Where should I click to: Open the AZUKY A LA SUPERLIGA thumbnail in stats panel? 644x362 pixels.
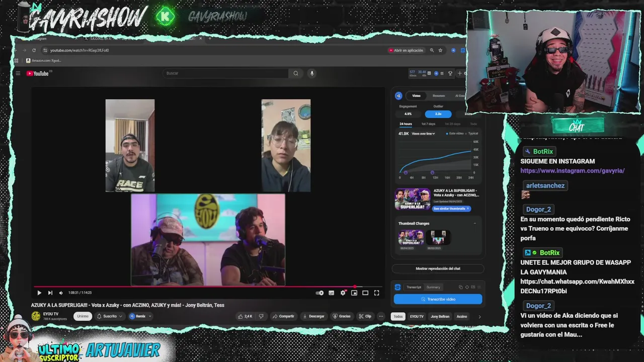coord(413,199)
